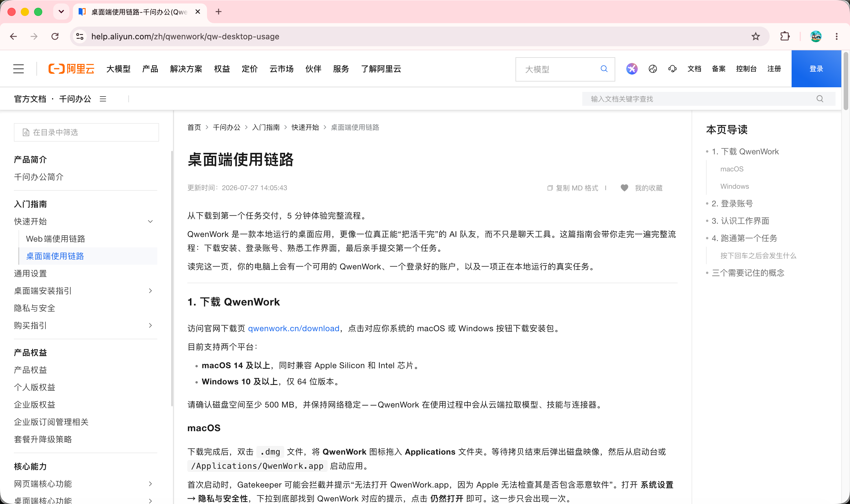Close the 桌面端使用链路 browser tab
Screen dimensions: 850x504
click(198, 12)
